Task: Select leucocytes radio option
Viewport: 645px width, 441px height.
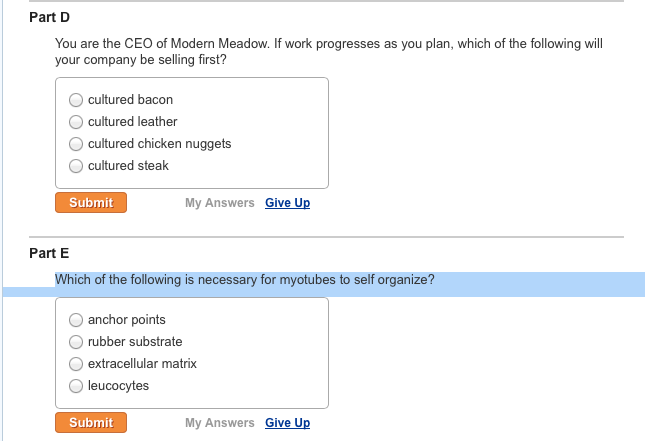Action: [x=76, y=386]
